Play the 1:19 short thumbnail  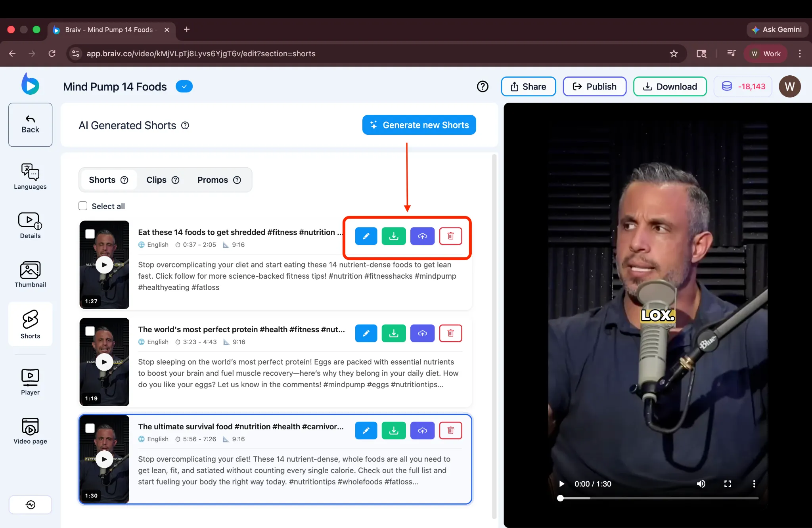coord(104,362)
